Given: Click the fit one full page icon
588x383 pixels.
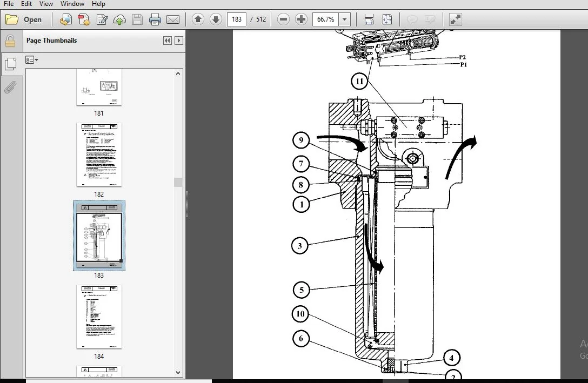Looking at the screenshot, I should (x=387, y=19).
